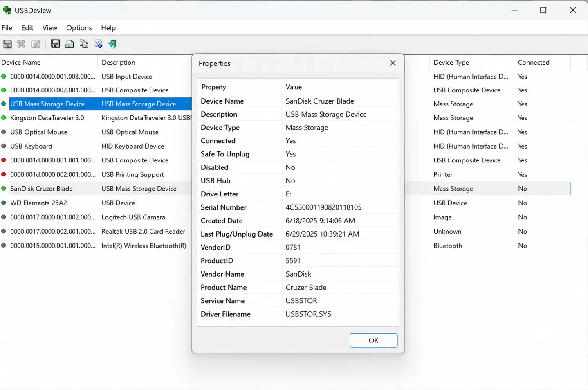
Task: Click Last Plug/Unplug value 6/29/2025 10:39:21 AM
Action: pos(322,234)
